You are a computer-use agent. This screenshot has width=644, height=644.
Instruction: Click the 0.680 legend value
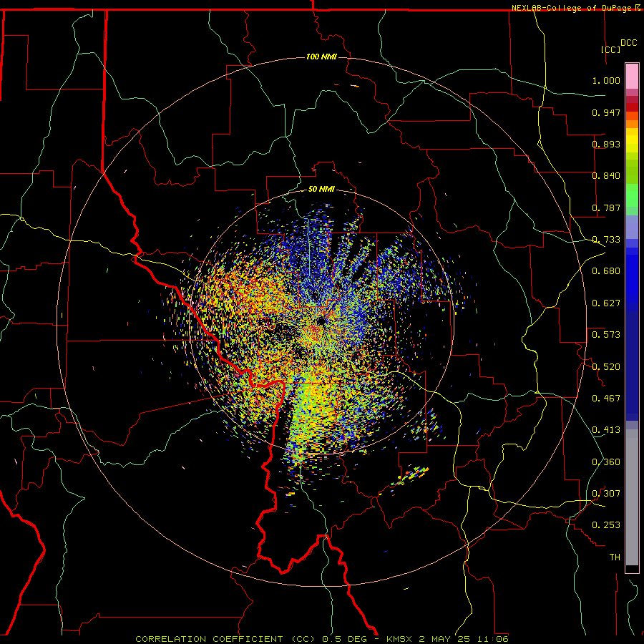coord(606,271)
